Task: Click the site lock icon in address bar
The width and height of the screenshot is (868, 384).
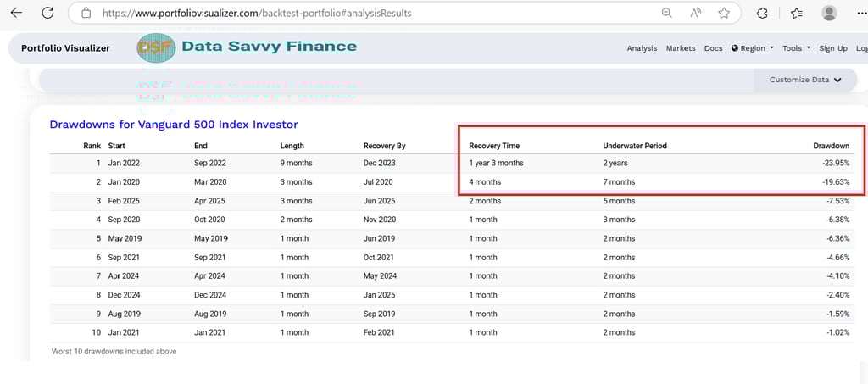Action: (86, 13)
